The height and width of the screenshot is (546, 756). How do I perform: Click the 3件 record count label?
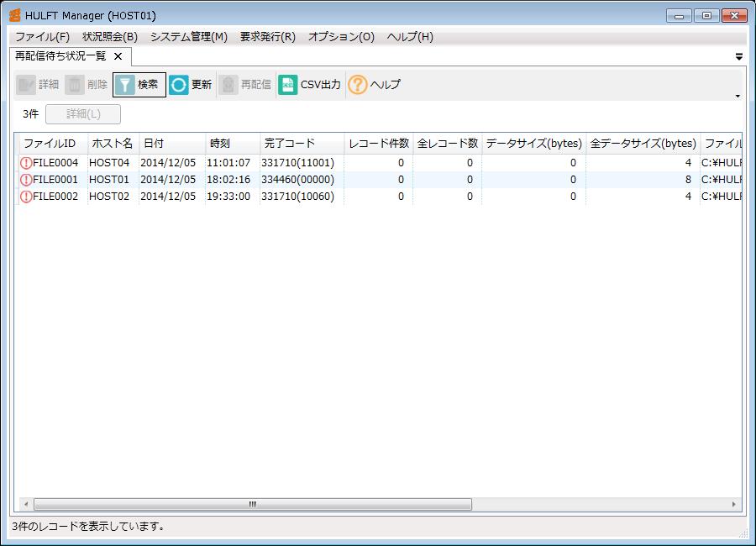tap(30, 114)
